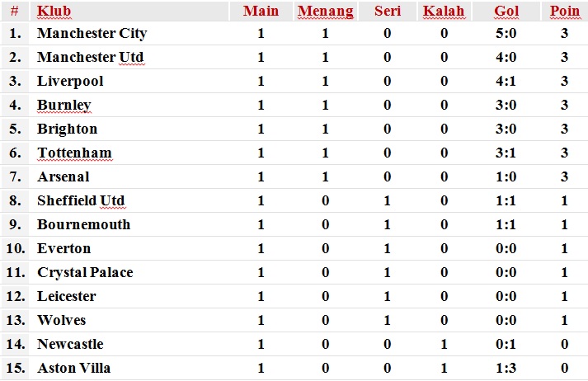Select the Menang column header
This screenshot has height=381, width=588.
326,11
